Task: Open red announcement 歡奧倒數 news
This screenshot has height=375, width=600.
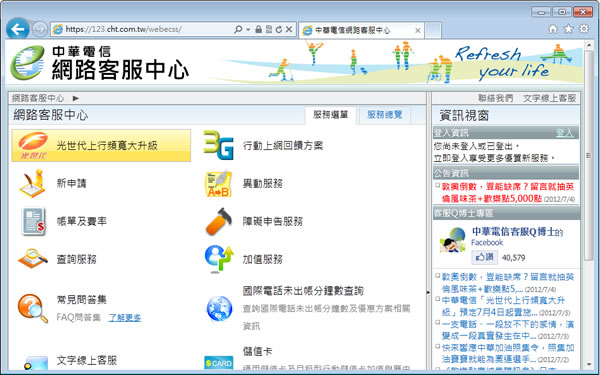Action: [x=508, y=192]
